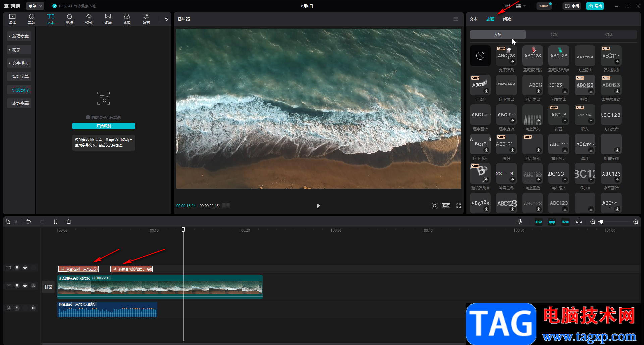The width and height of the screenshot is (644, 345).
Task: Click the microphone record voiceover icon
Action: coord(519,222)
